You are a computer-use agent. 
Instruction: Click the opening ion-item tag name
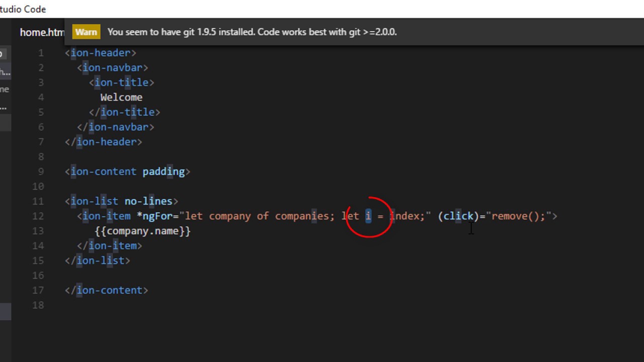coord(107,216)
